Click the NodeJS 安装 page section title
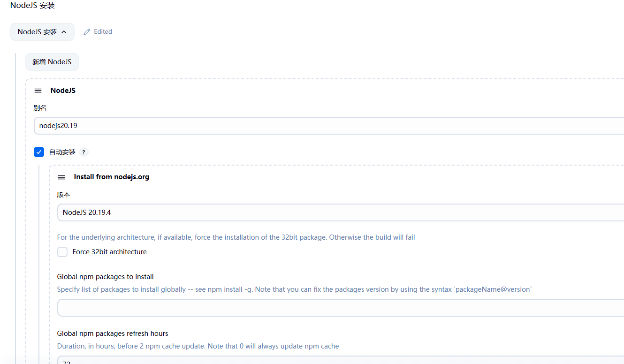This screenshot has width=624, height=364. tap(33, 6)
